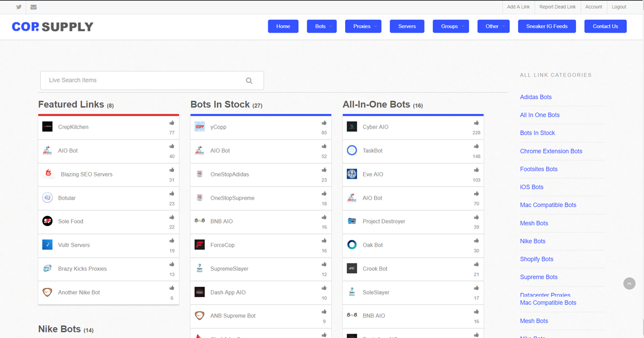Open the OneStopSupreme link
This screenshot has width=644, height=338.
(232, 198)
